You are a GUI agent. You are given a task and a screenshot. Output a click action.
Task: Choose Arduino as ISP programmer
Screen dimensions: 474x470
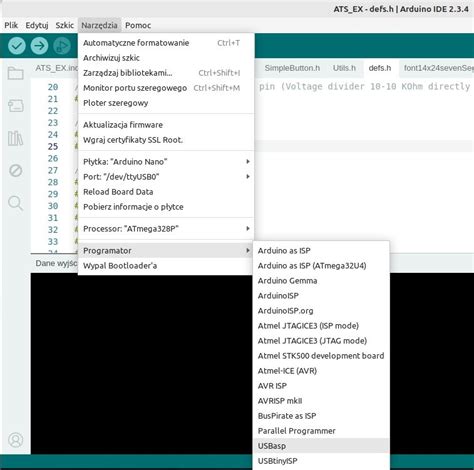(321, 250)
